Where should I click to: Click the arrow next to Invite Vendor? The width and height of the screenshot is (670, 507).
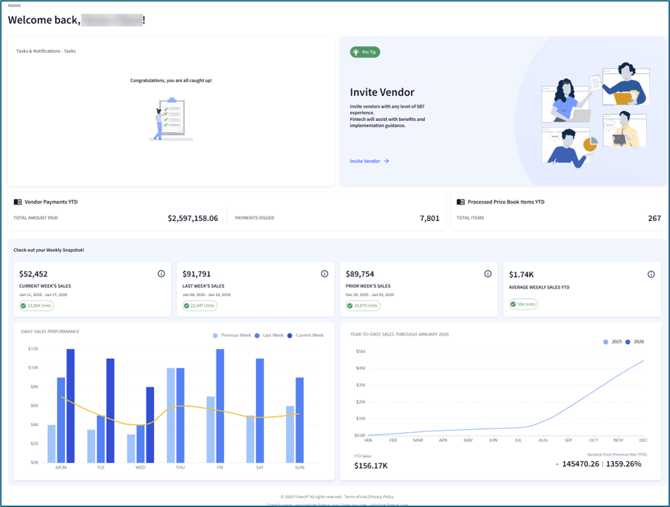[x=387, y=161]
